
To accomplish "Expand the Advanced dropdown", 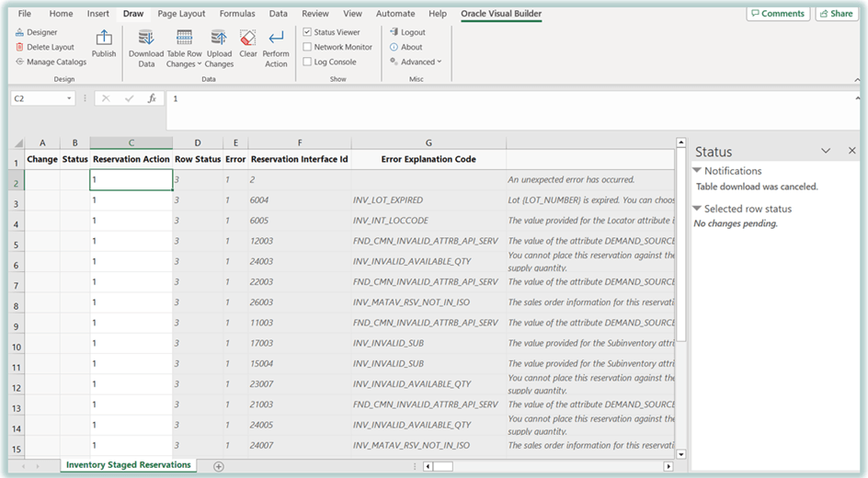I will (416, 62).
